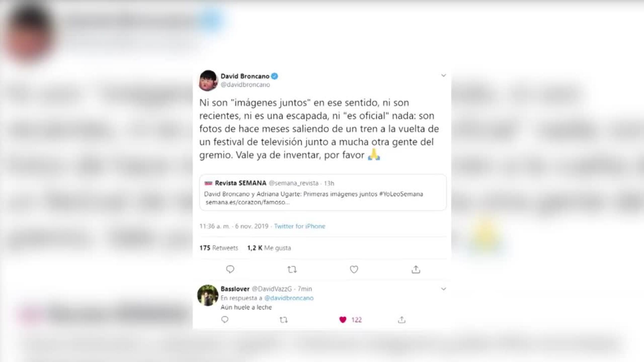Open David Broncano's profile picture
The width and height of the screenshot is (644, 362).
[x=208, y=80]
